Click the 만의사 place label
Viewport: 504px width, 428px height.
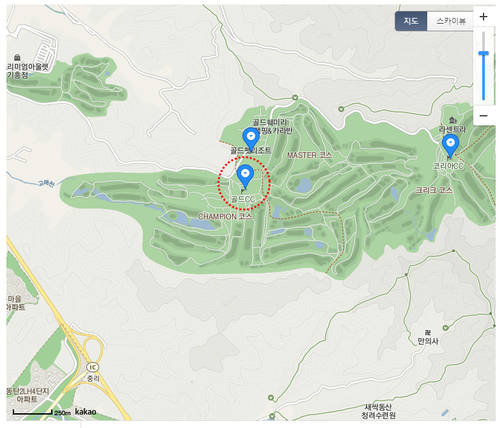(x=428, y=341)
